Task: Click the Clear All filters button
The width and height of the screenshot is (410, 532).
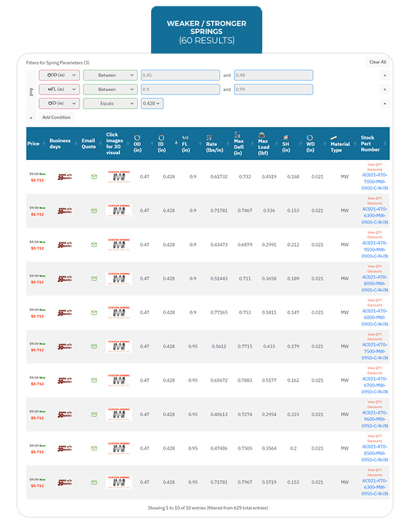Action: tap(377, 62)
